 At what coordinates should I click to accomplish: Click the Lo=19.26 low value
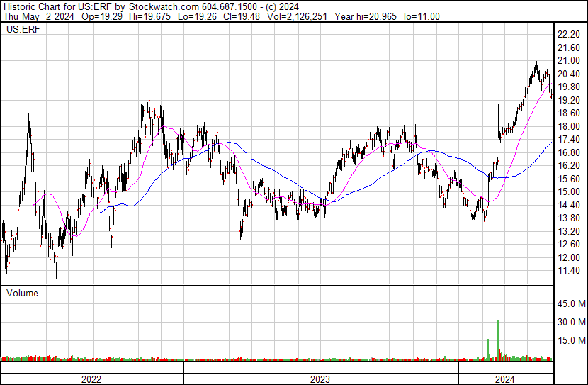pos(197,16)
